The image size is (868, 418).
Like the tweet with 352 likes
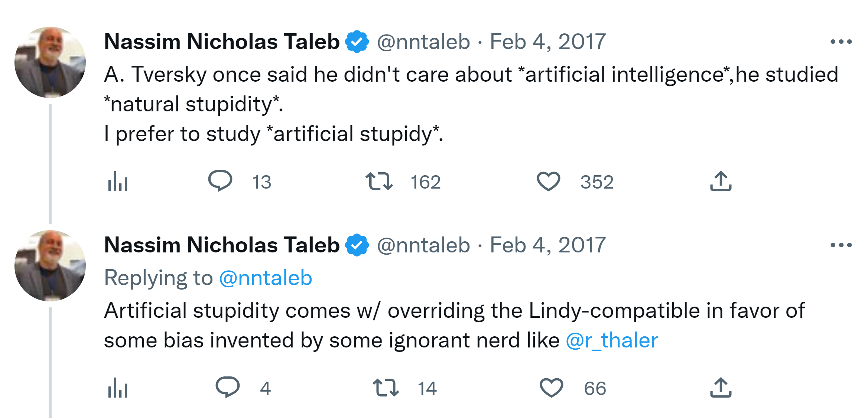tap(548, 181)
